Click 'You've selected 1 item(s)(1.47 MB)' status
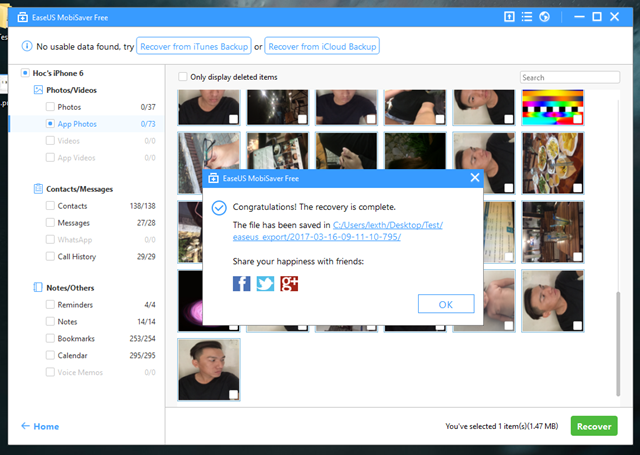640x455 pixels. pos(502,426)
